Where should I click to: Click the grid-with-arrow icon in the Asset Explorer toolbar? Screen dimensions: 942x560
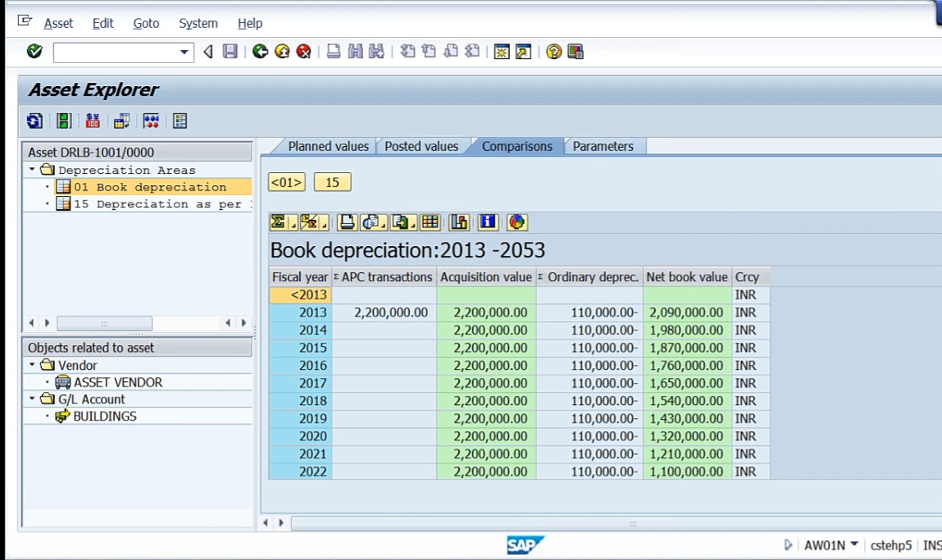pyautogui.click(x=122, y=121)
